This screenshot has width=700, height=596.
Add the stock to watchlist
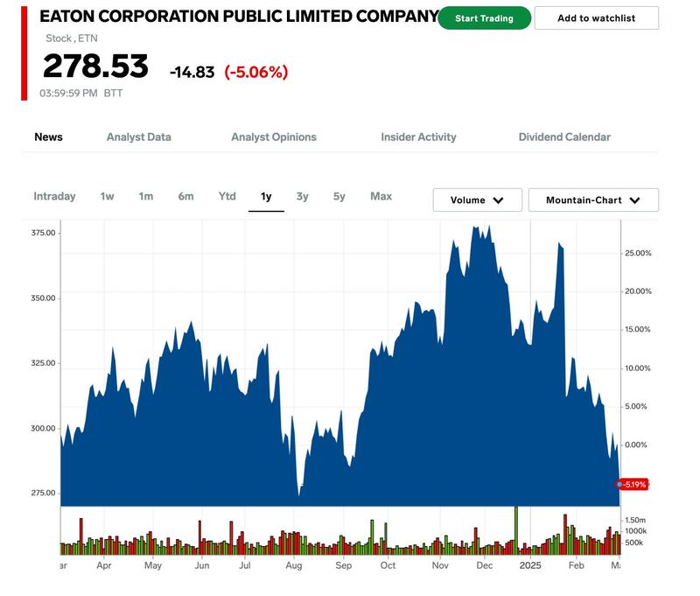(x=596, y=18)
